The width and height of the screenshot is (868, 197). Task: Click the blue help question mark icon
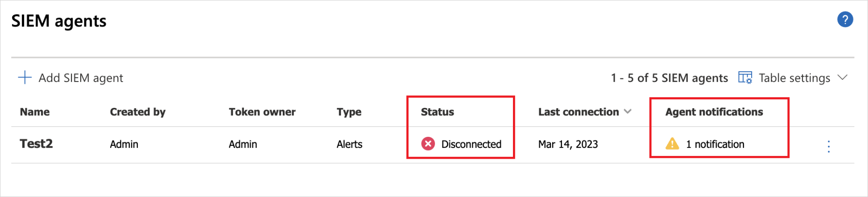click(x=845, y=20)
